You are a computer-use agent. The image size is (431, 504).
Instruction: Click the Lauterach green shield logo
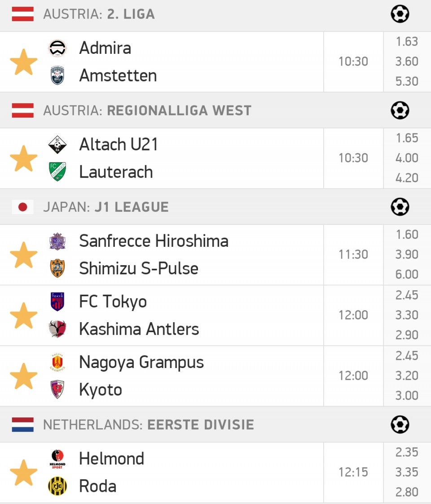click(x=57, y=171)
